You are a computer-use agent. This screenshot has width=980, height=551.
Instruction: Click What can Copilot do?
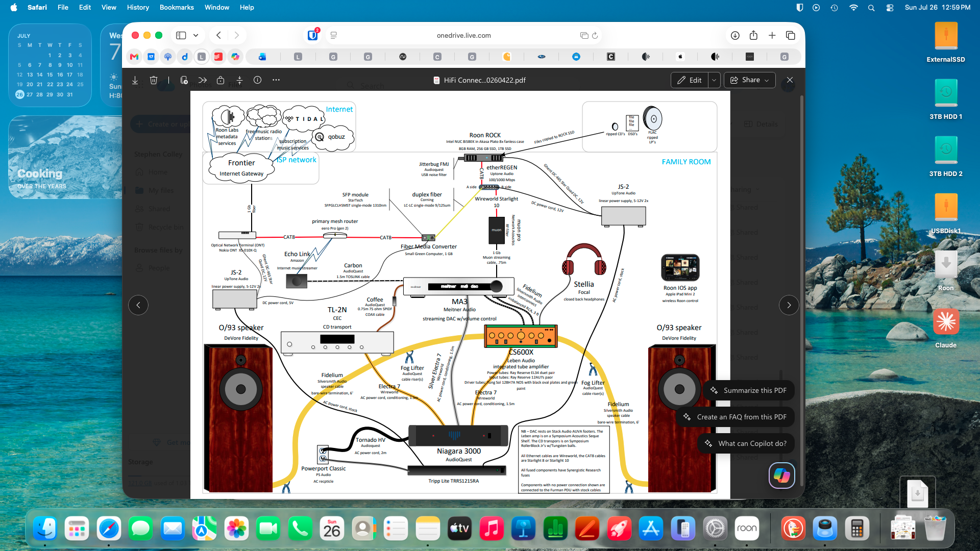(746, 443)
